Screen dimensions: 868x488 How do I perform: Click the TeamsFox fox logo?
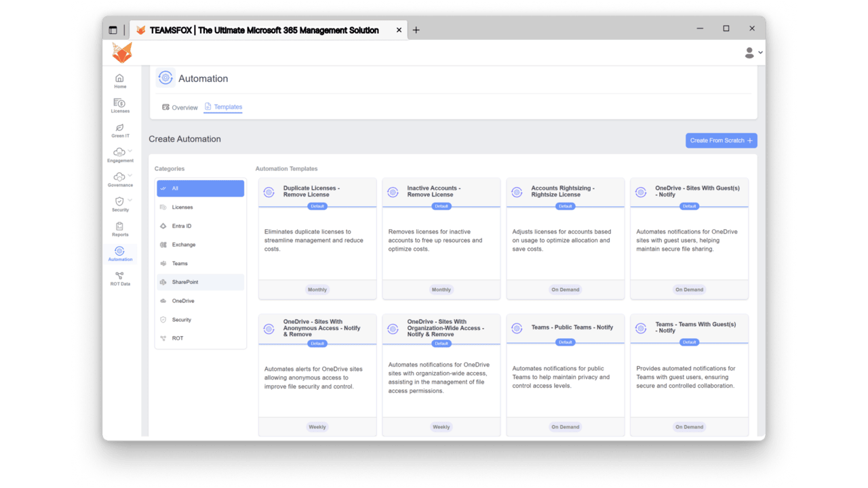point(122,52)
